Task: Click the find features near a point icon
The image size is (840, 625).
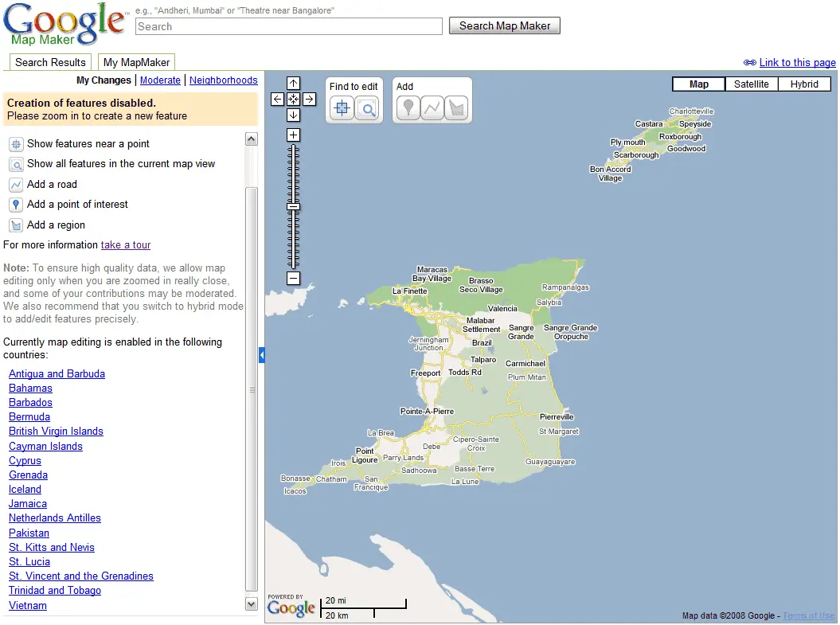Action: tap(342, 108)
